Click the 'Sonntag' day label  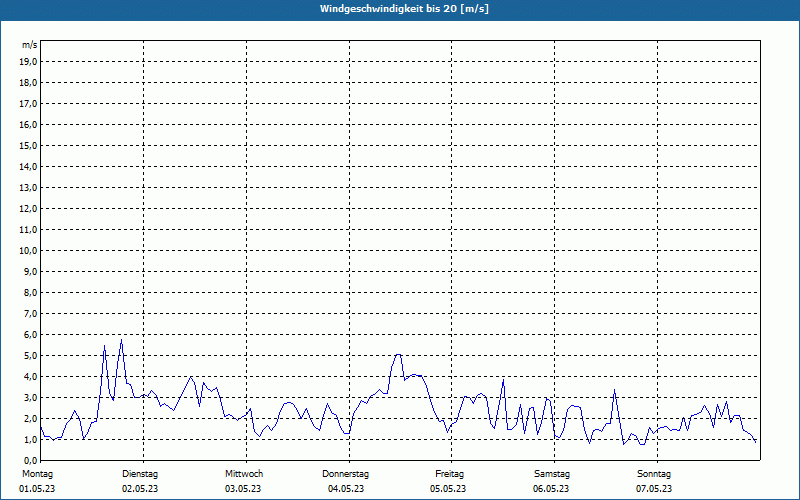click(x=654, y=474)
